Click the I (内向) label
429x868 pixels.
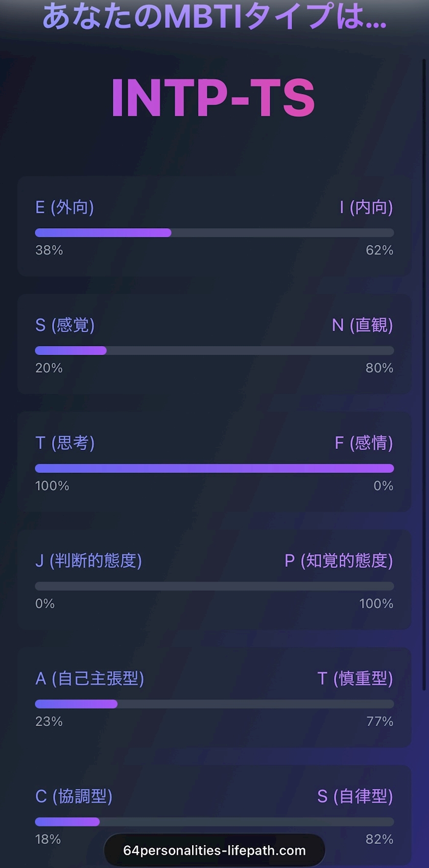[x=366, y=207]
